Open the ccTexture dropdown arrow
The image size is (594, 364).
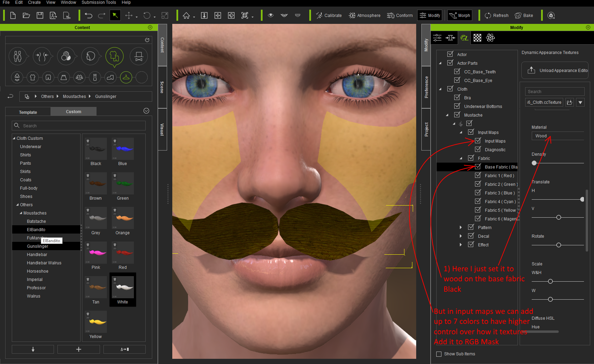pyautogui.click(x=581, y=102)
